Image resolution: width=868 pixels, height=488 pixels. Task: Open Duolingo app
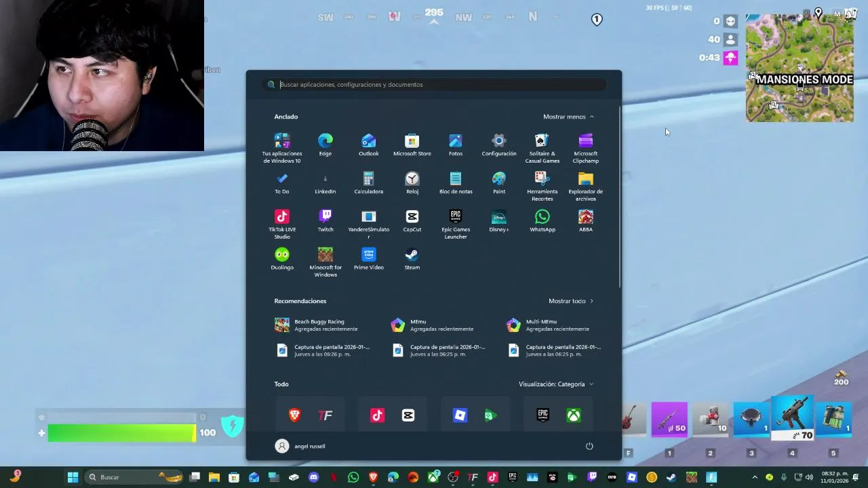click(282, 259)
